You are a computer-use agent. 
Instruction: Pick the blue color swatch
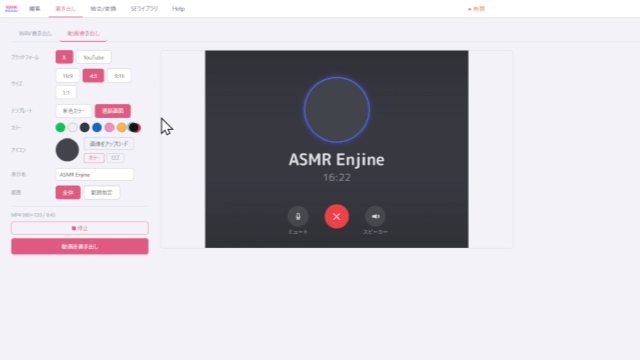click(x=97, y=128)
